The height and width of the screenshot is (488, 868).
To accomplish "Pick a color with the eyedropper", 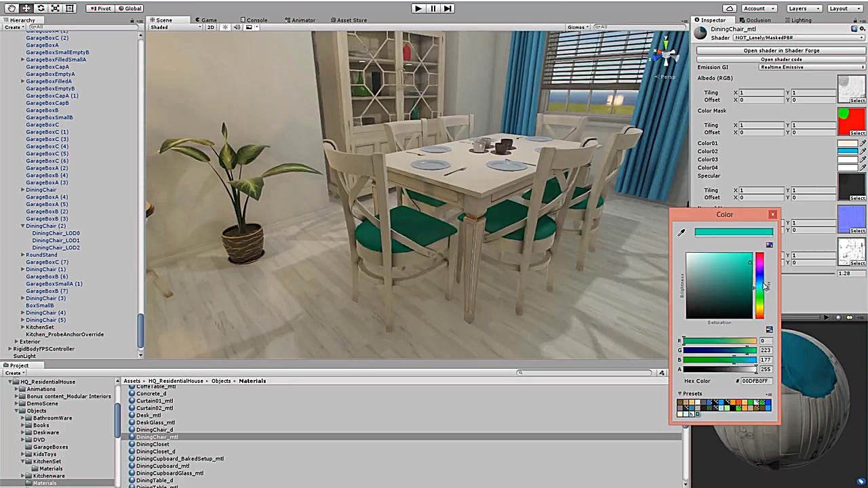I will pos(682,232).
